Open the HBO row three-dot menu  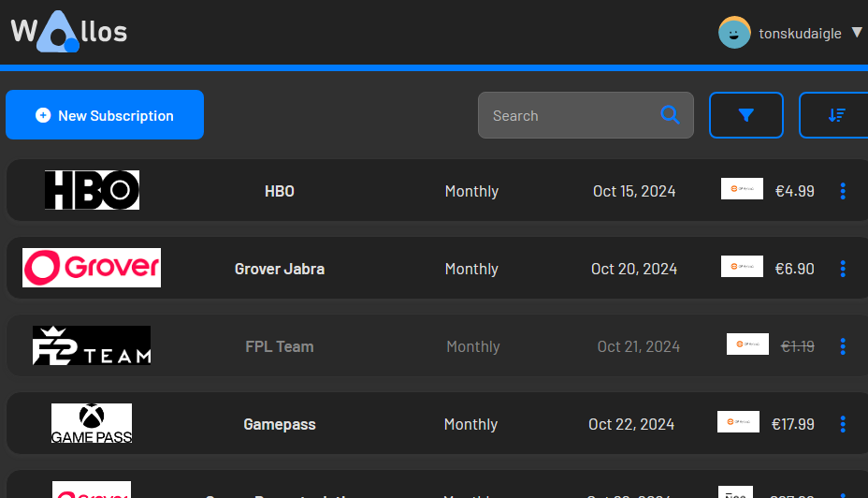[843, 191]
